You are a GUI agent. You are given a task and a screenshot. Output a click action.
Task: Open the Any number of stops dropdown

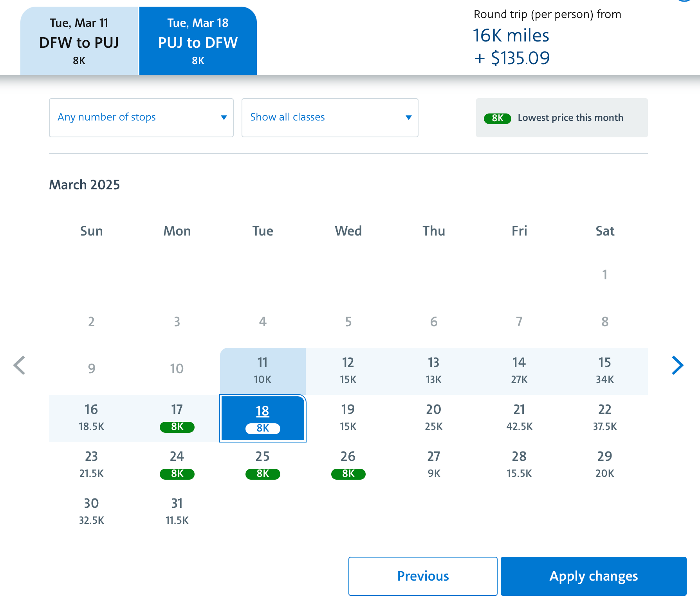tap(141, 117)
